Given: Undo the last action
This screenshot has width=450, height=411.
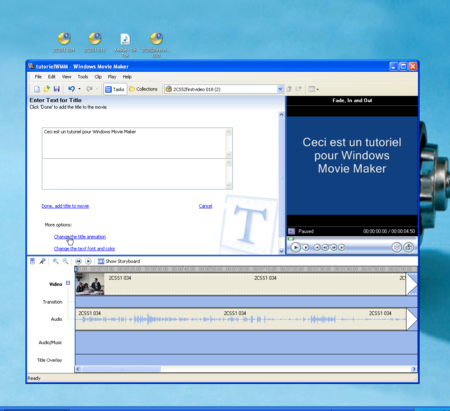Looking at the screenshot, I should pos(71,89).
